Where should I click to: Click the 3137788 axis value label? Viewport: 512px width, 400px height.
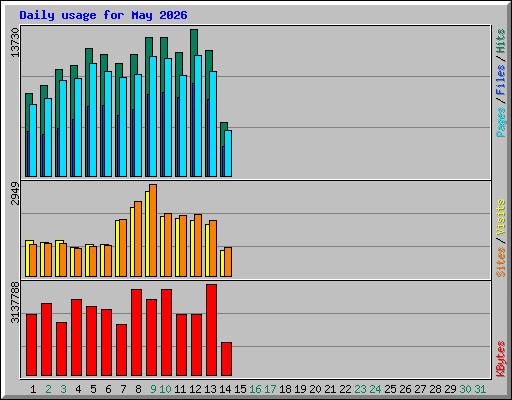(15, 303)
